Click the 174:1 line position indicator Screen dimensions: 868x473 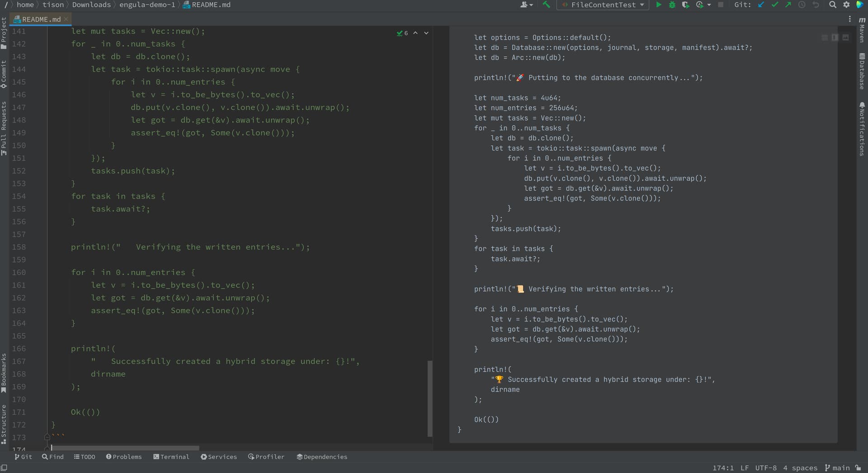coord(723,468)
